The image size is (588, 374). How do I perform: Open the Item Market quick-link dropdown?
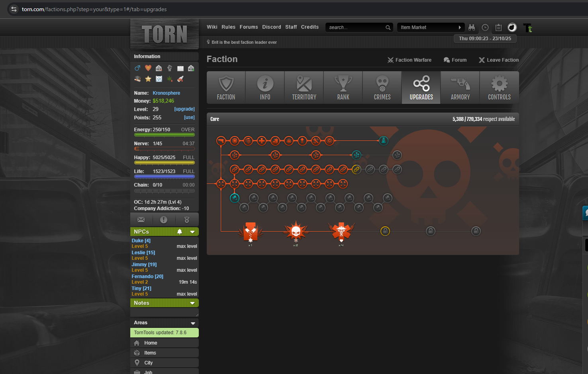[x=431, y=27]
